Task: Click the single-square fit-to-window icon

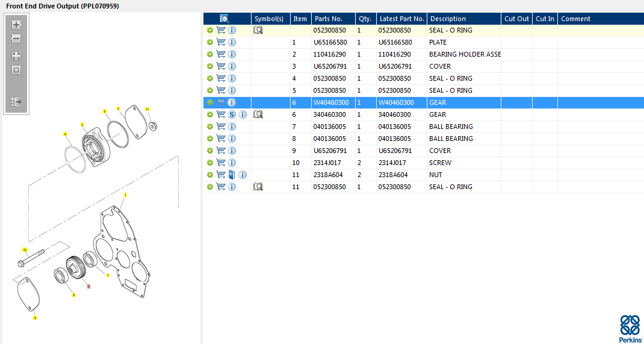Action: 16,70
